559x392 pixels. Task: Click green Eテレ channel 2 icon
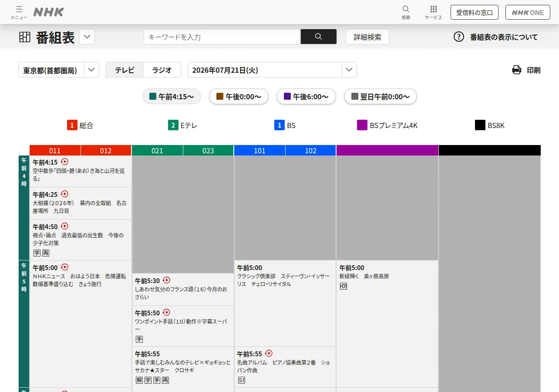click(173, 125)
